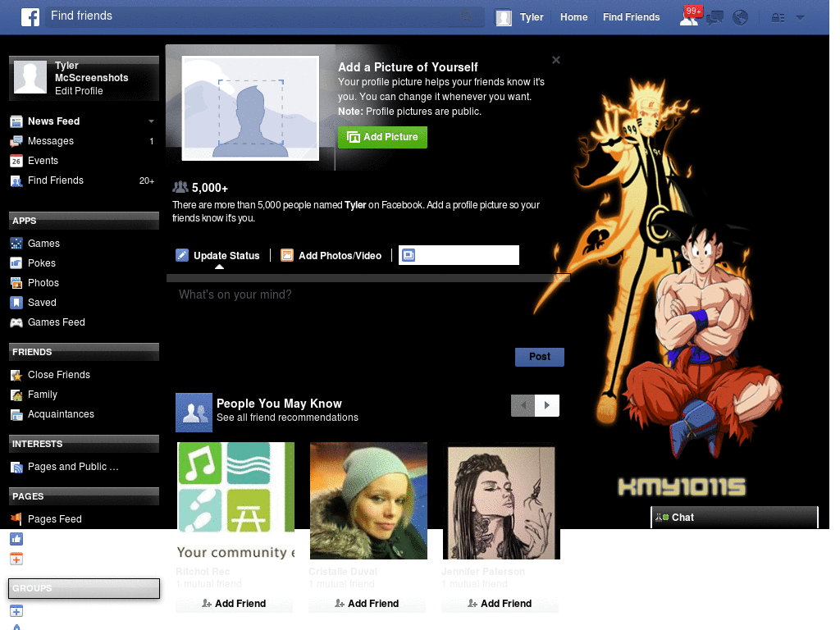Click the Facebook logo to go home
The image size is (840, 630).
pos(30,16)
